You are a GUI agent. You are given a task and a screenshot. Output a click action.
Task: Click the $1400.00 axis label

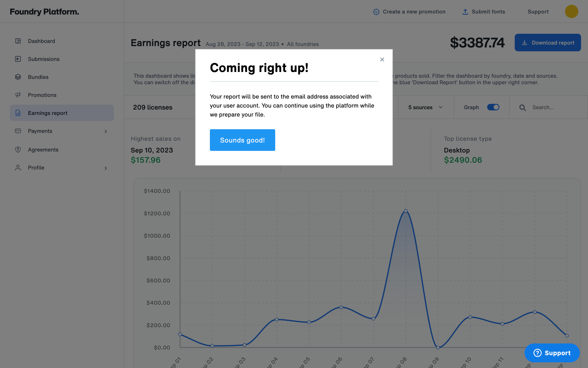click(x=157, y=191)
